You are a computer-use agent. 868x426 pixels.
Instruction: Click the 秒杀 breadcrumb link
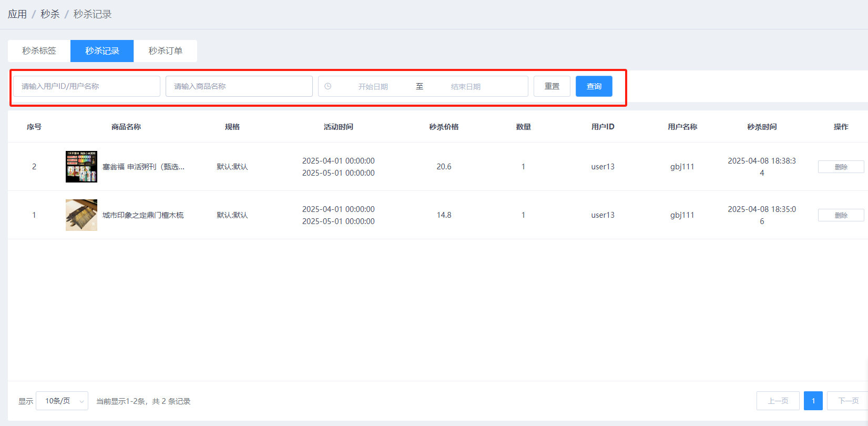[50, 14]
